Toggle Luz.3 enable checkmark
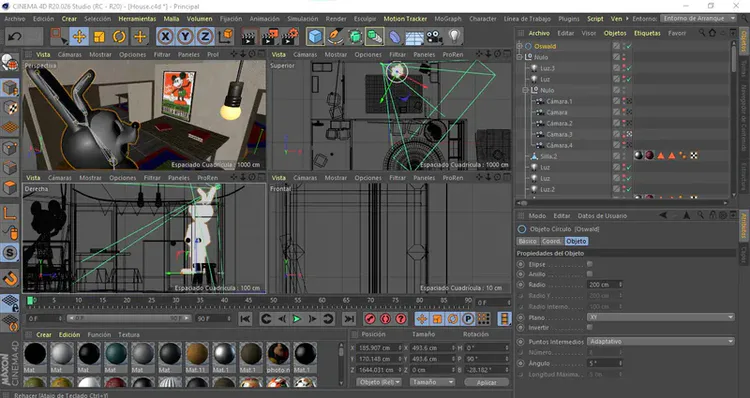 pos(629,68)
